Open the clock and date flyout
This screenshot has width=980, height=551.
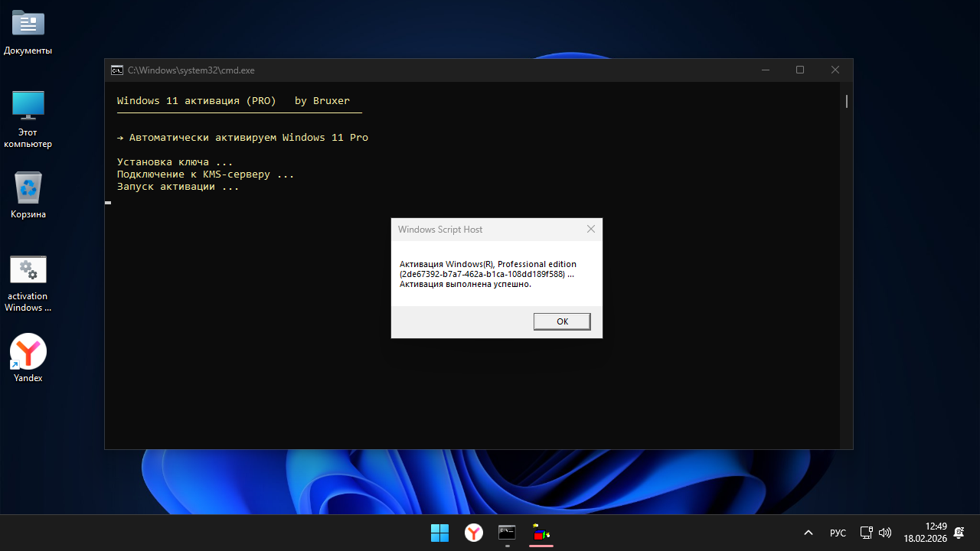(925, 533)
